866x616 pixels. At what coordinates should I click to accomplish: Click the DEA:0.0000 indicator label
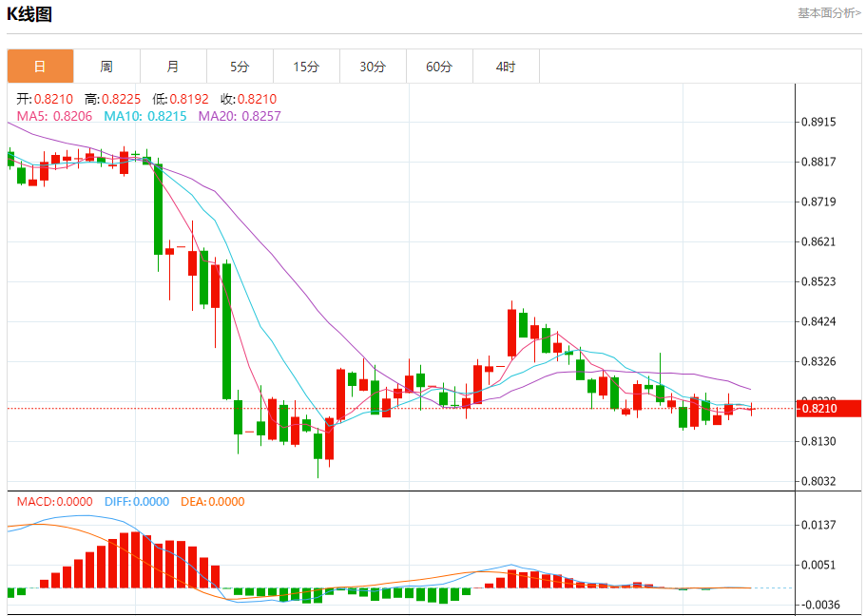[x=213, y=502]
